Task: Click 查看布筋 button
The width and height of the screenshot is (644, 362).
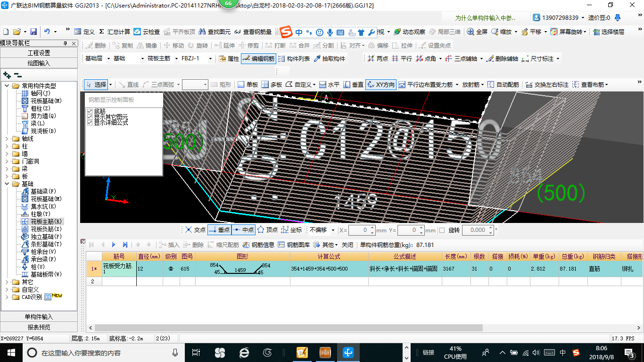Action: coord(590,84)
